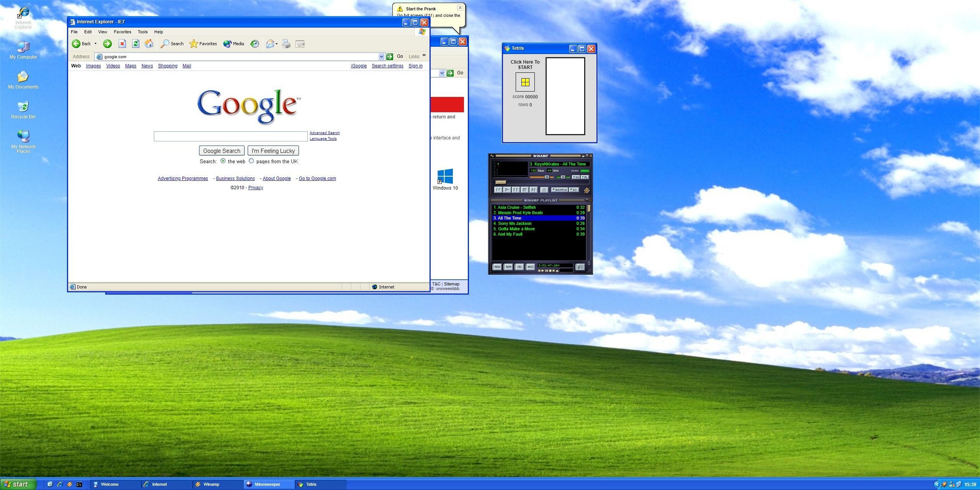Click Winamp's volume slider

542,177
